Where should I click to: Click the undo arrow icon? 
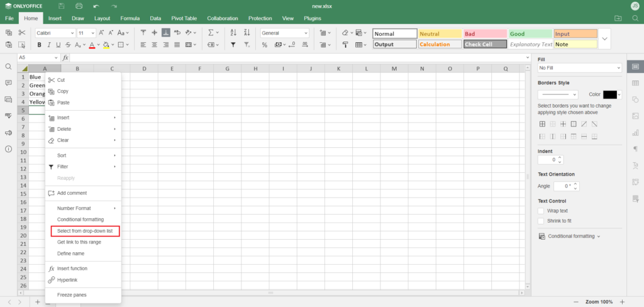(96, 6)
